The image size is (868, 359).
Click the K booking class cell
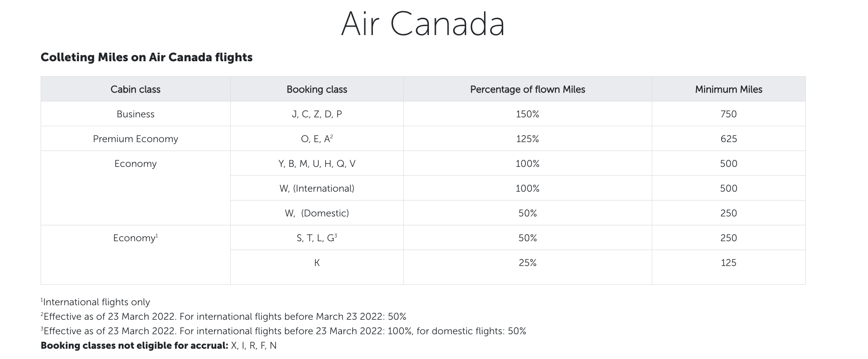(317, 263)
